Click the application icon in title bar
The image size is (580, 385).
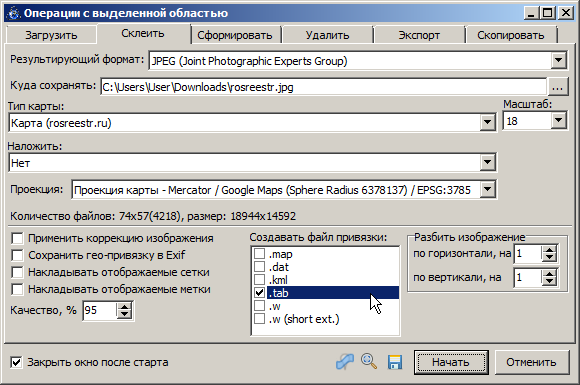[x=14, y=13]
